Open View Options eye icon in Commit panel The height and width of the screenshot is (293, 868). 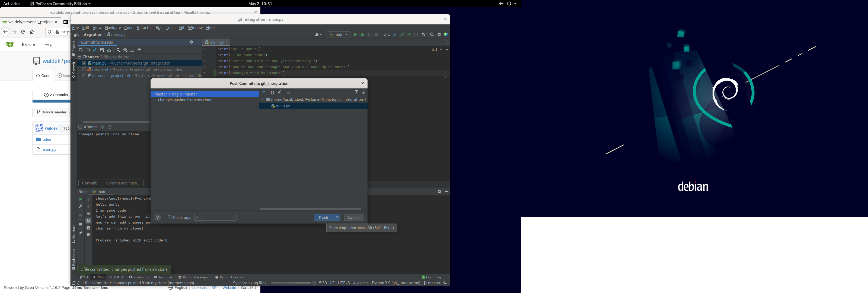[125, 50]
